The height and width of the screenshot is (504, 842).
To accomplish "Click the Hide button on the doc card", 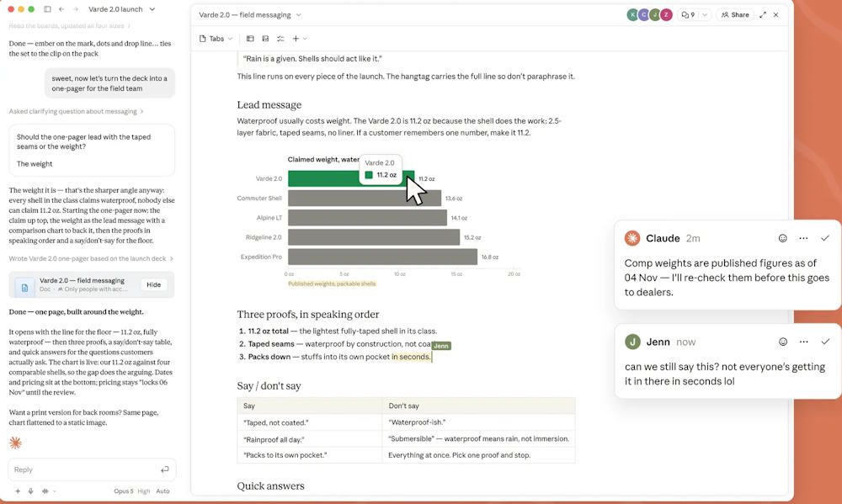I will point(153,285).
